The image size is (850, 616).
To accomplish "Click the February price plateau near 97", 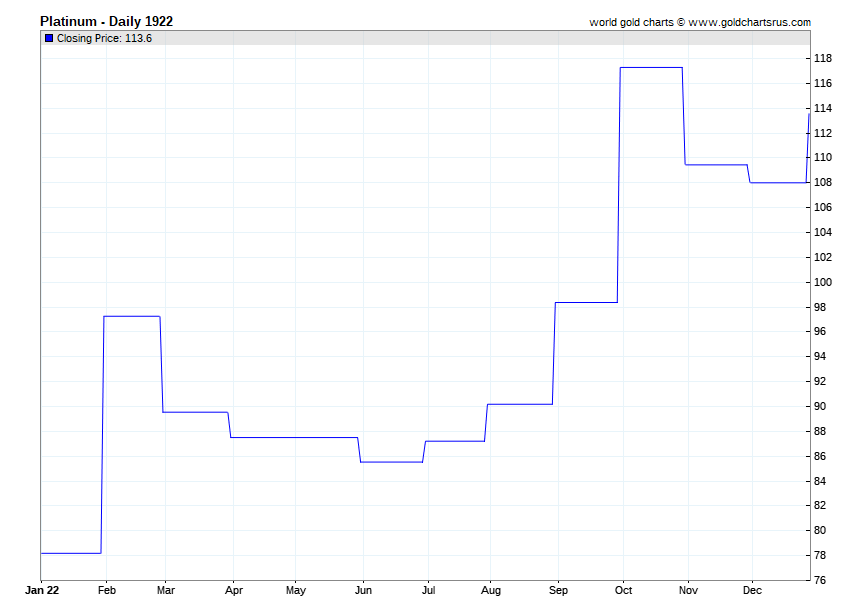I will tap(132, 316).
